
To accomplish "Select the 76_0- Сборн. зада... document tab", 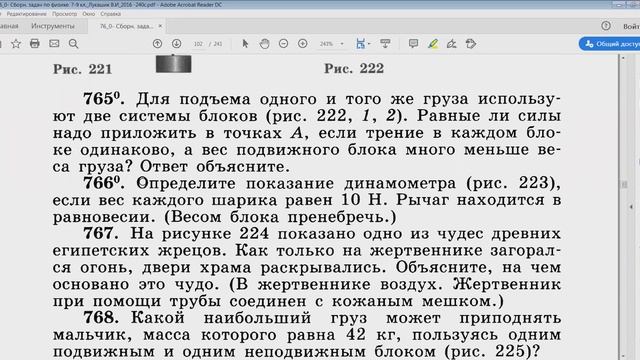I will click(x=126, y=26).
